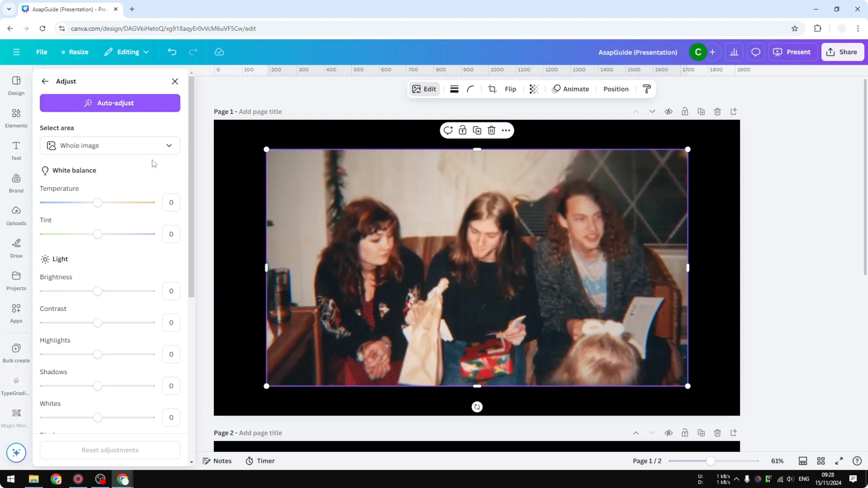Lock Page 2 with its padlock icon
Image resolution: width=868 pixels, height=488 pixels.
pos(685,433)
